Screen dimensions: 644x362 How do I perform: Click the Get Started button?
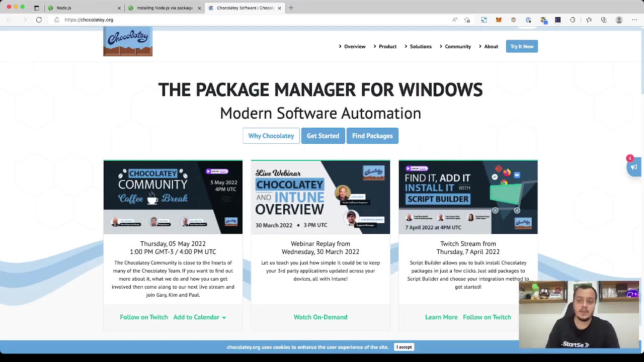coord(323,136)
